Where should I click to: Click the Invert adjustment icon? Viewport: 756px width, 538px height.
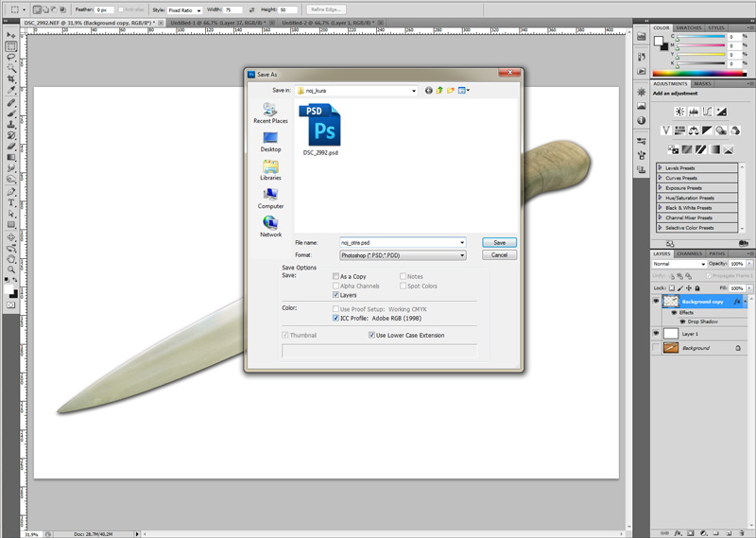tap(673, 149)
